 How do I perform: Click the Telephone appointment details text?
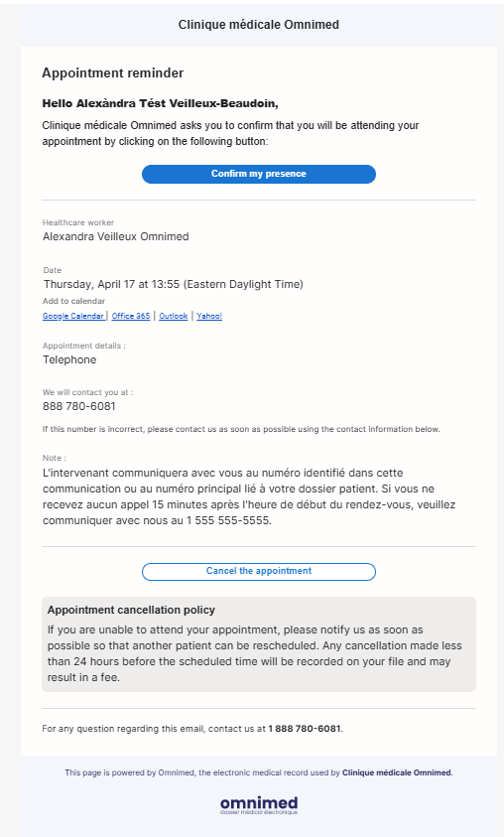point(69,359)
